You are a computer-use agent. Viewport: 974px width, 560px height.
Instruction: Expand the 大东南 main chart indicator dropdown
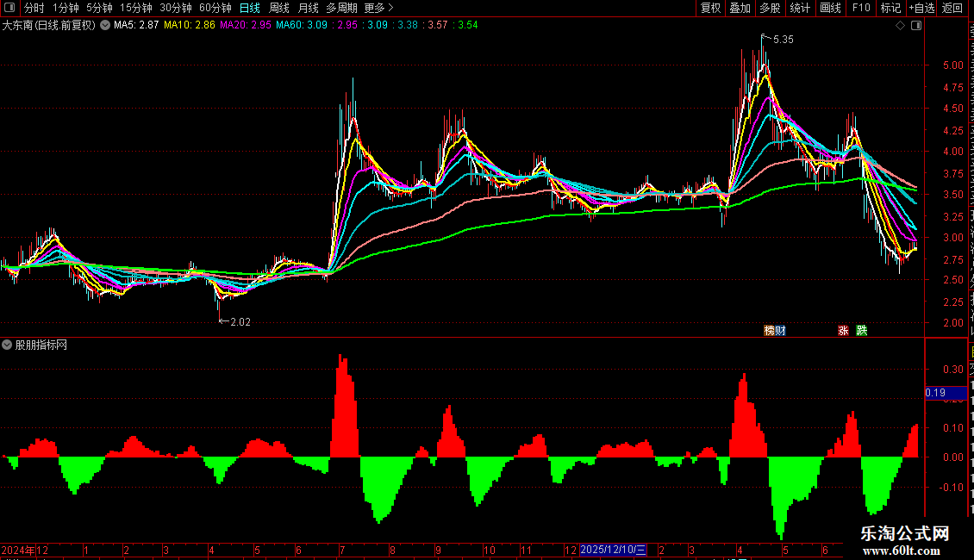[106, 25]
